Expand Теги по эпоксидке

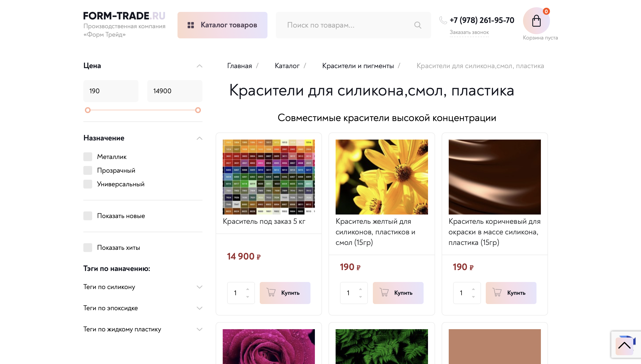[x=200, y=308]
